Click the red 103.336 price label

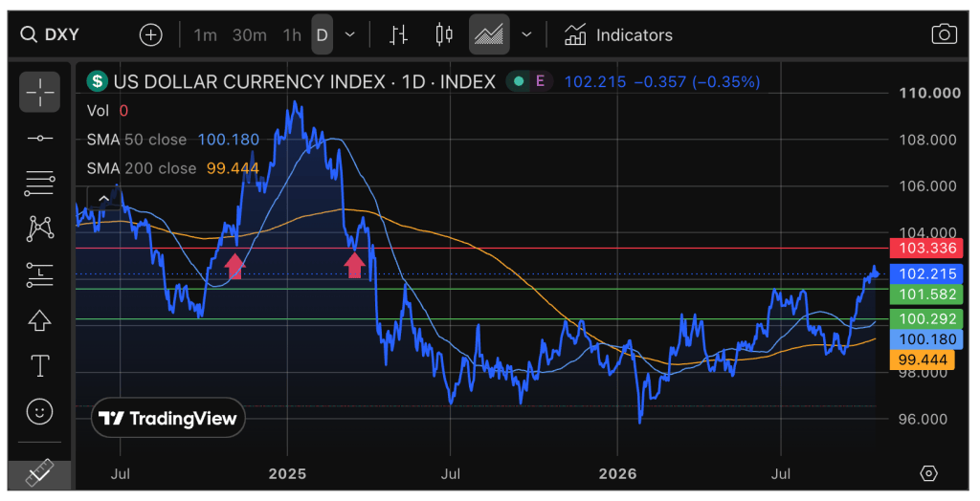point(926,248)
